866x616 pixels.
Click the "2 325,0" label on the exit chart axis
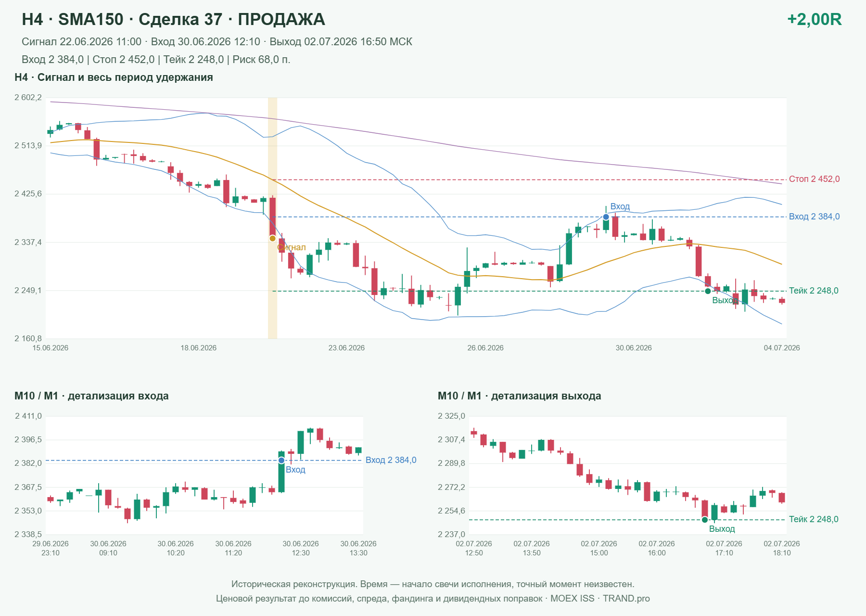click(452, 416)
